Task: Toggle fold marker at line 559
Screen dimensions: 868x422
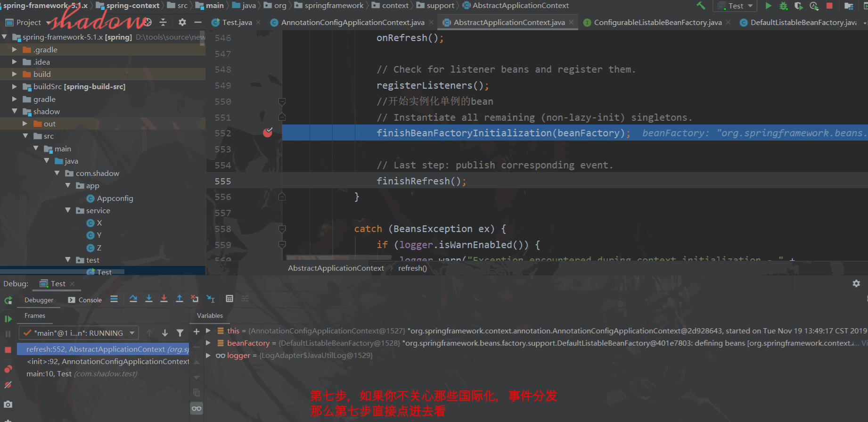Action: pyautogui.click(x=282, y=245)
